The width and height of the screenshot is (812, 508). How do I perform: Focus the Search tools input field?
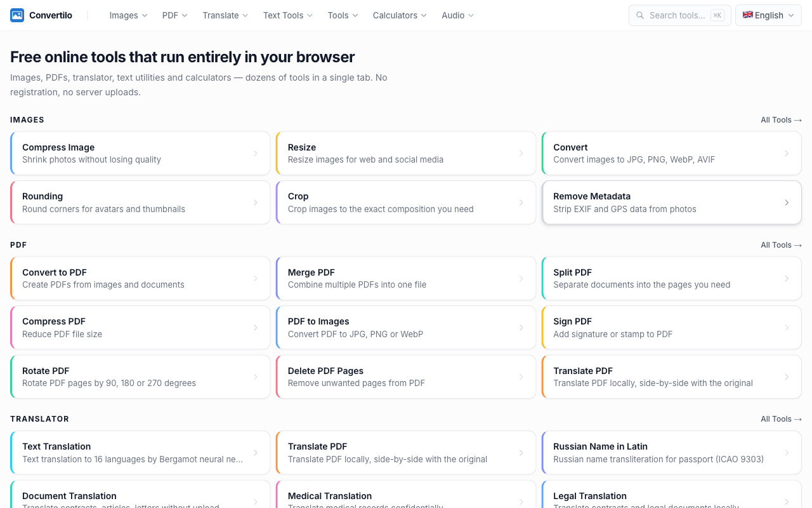click(679, 15)
